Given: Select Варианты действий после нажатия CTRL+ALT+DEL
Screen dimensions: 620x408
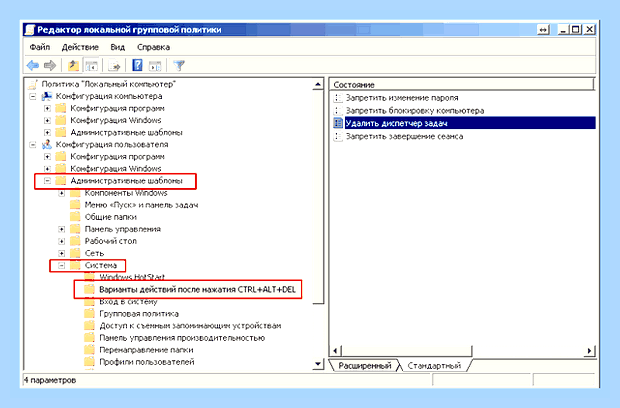Looking at the screenshot, I should click(x=197, y=289).
